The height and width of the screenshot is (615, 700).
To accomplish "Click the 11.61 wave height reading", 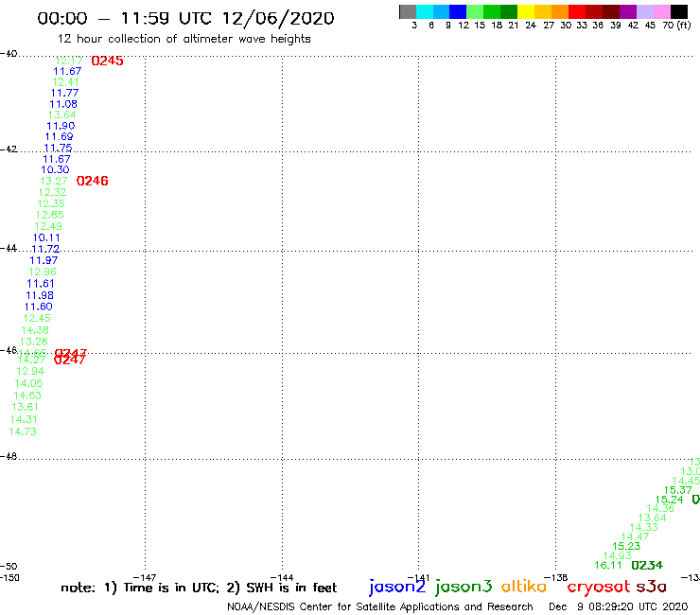I will point(41,284).
